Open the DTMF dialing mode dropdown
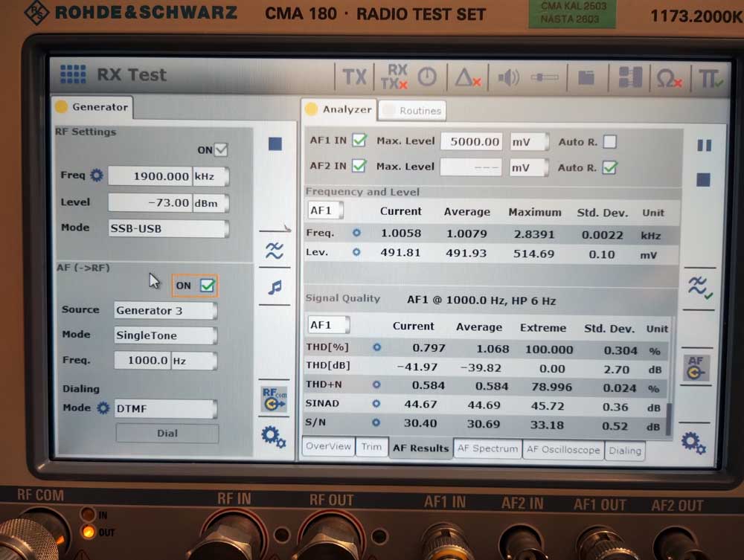This screenshot has height=560, width=744. tap(165, 408)
